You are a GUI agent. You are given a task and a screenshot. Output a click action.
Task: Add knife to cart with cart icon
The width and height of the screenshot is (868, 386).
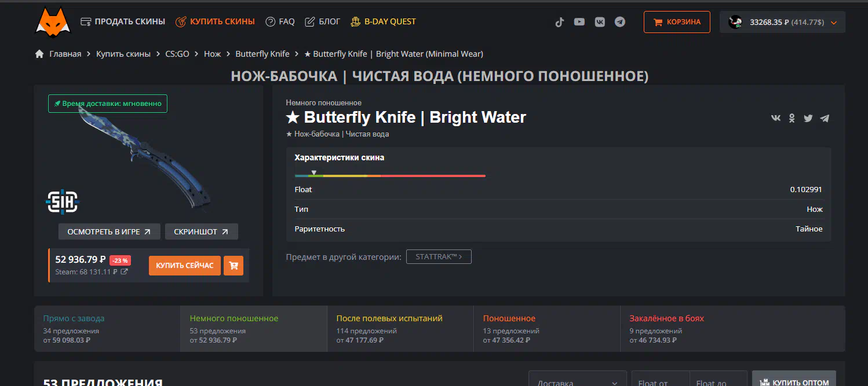tap(234, 266)
